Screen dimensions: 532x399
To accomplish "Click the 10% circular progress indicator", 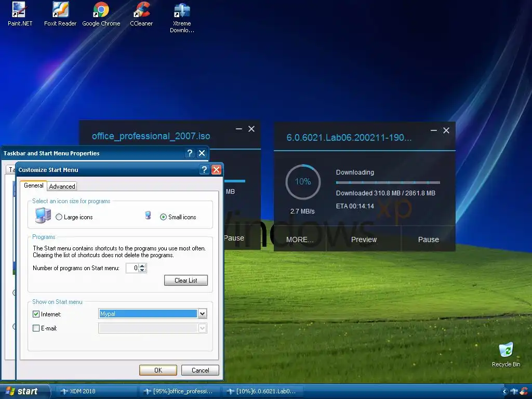I will point(303,181).
